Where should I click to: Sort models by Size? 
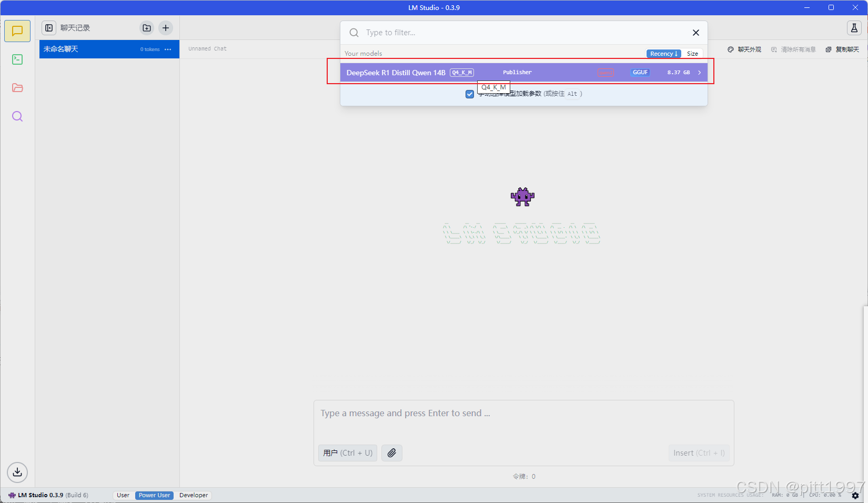692,54
